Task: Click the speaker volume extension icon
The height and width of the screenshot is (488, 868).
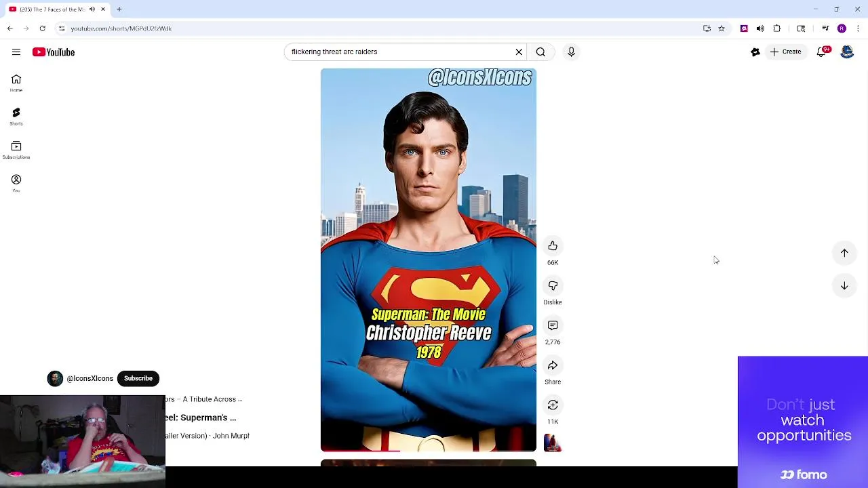Action: tap(760, 28)
